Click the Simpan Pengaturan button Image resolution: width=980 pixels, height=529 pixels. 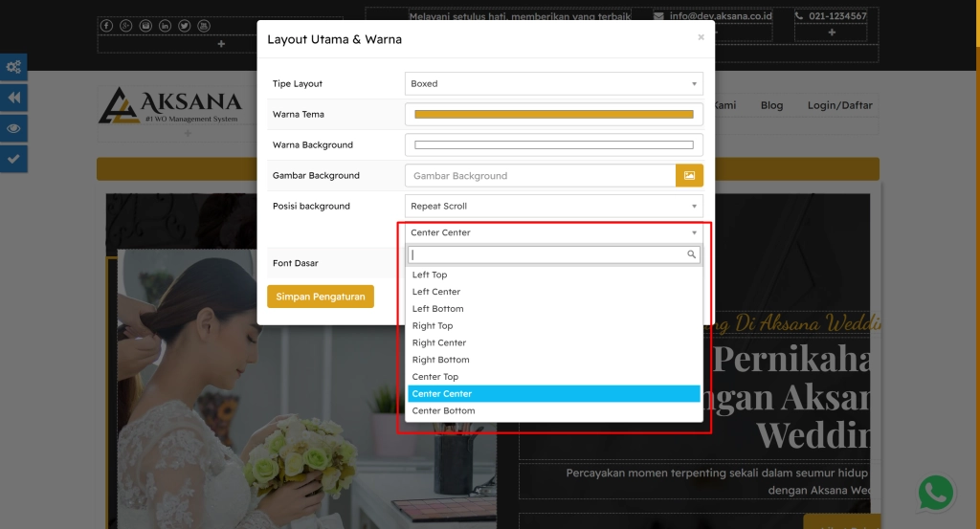click(x=321, y=297)
